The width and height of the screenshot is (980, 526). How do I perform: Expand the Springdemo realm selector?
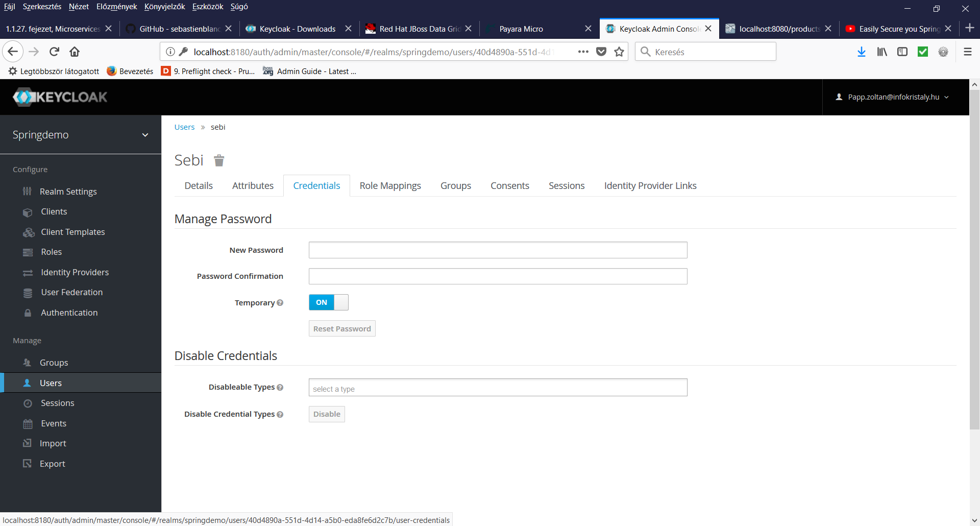click(x=81, y=135)
